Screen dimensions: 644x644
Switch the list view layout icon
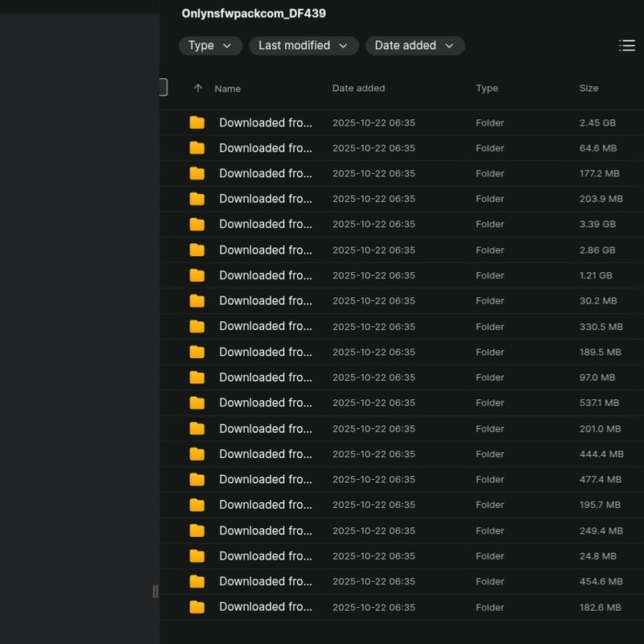pos(626,46)
